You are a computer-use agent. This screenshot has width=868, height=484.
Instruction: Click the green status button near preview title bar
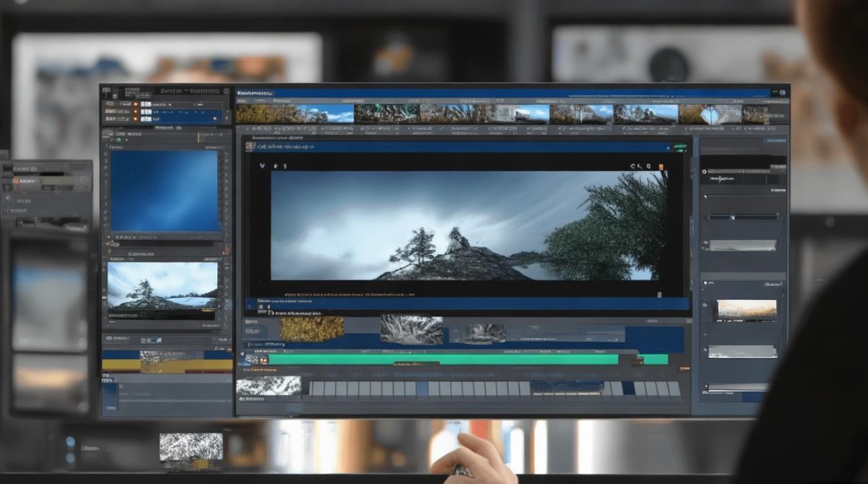679,148
